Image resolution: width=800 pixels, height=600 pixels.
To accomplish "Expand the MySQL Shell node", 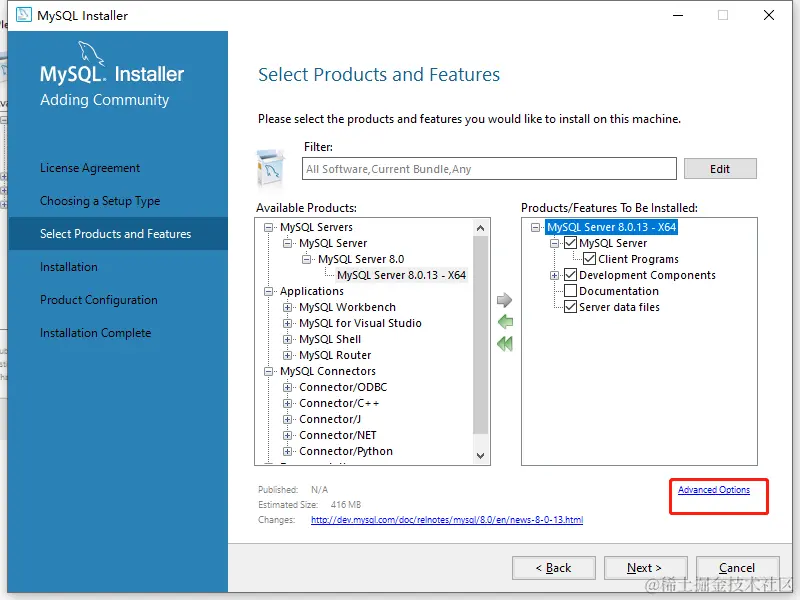I will [287, 339].
